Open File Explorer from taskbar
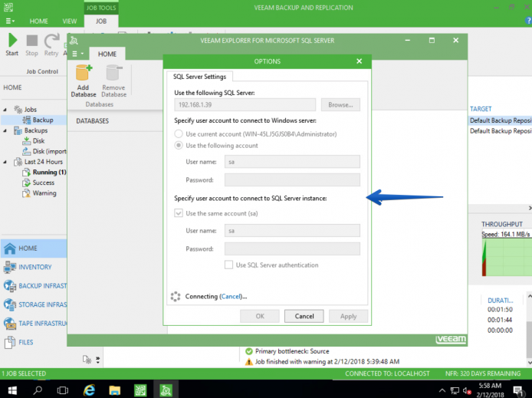This screenshot has width=532, height=398. [x=115, y=390]
